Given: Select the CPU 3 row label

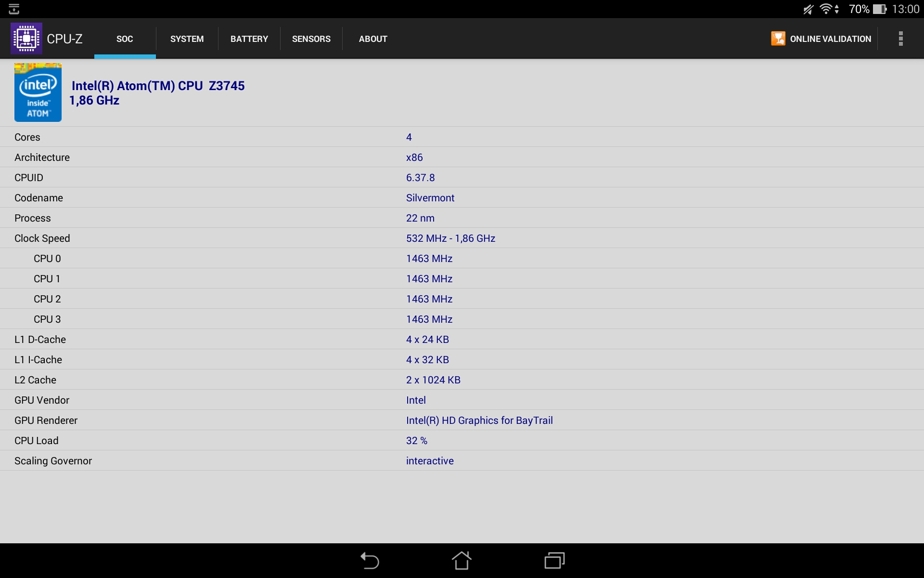Looking at the screenshot, I should point(47,319).
